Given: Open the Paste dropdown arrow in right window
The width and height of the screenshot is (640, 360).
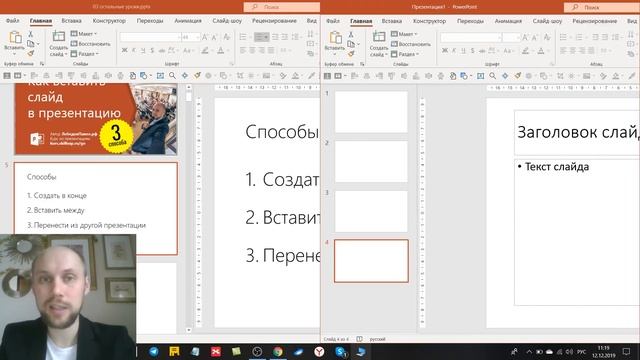Looking at the screenshot, I should pos(335,54).
